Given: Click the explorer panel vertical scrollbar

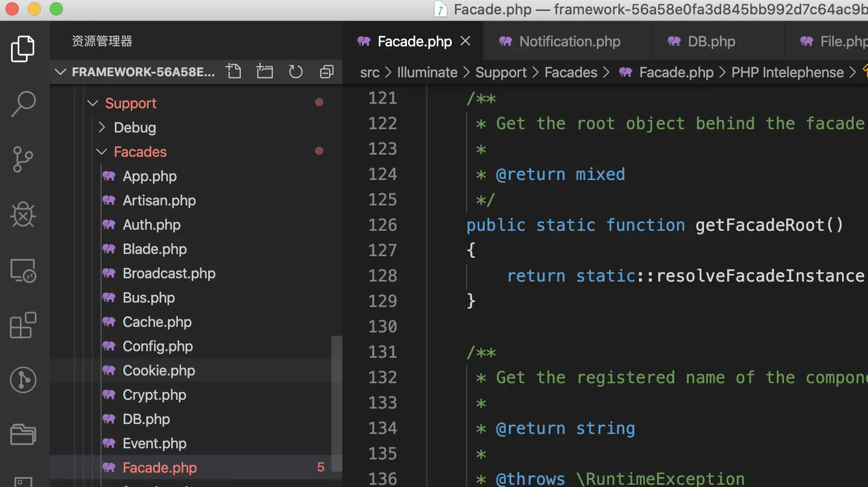Looking at the screenshot, I should pyautogui.click(x=336, y=403).
